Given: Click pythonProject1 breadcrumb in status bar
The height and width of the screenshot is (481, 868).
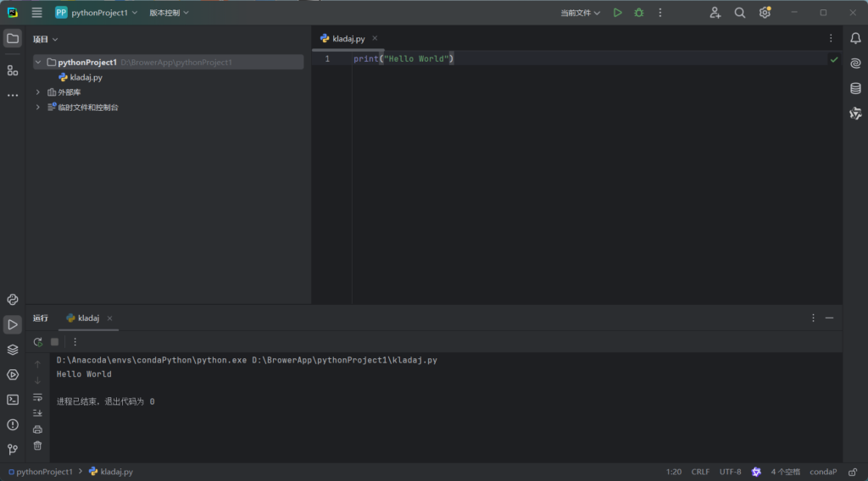Looking at the screenshot, I should [x=40, y=472].
